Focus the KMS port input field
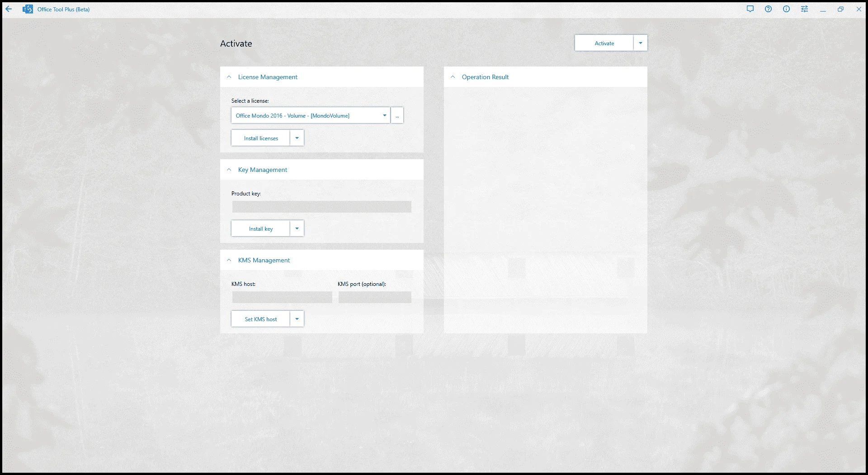Screen dimensions: 868x475 (375, 297)
